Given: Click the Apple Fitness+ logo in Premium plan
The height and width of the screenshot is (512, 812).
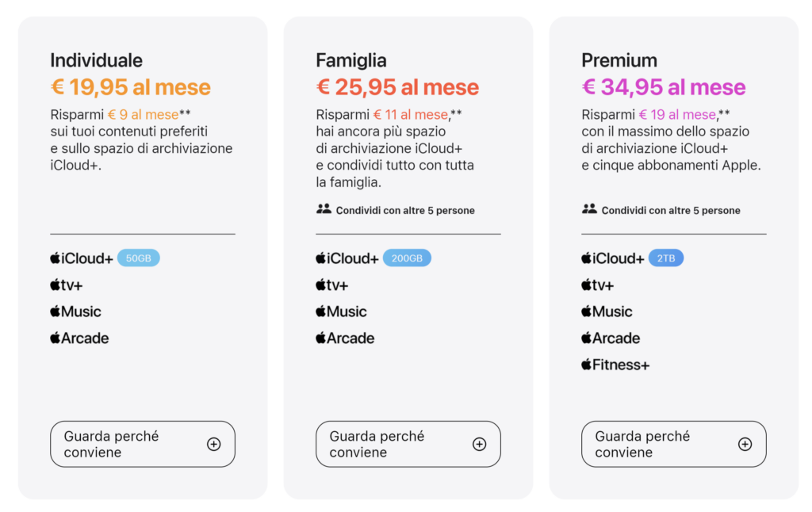Looking at the screenshot, I should point(615,365).
